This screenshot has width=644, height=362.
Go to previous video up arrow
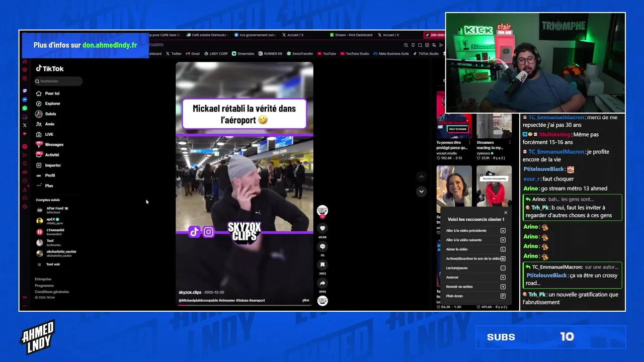coord(422,176)
